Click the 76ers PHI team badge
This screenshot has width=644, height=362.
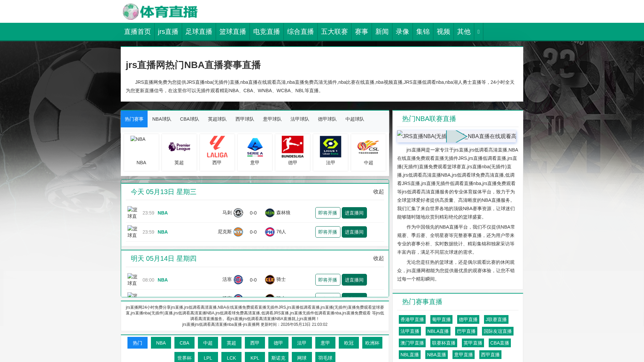click(270, 232)
